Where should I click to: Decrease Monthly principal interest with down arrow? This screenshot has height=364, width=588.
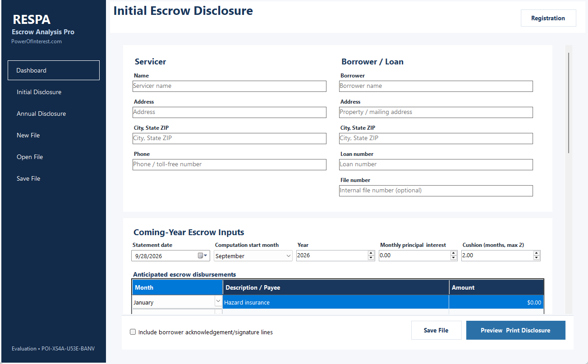tap(454, 258)
